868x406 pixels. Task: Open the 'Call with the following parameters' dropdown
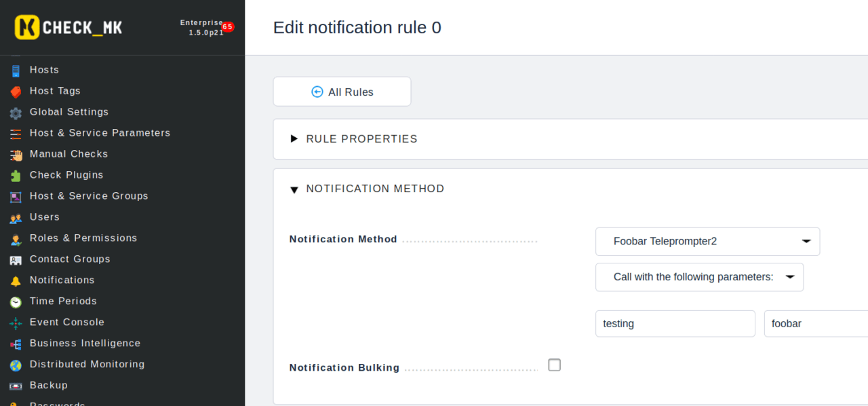tap(699, 277)
